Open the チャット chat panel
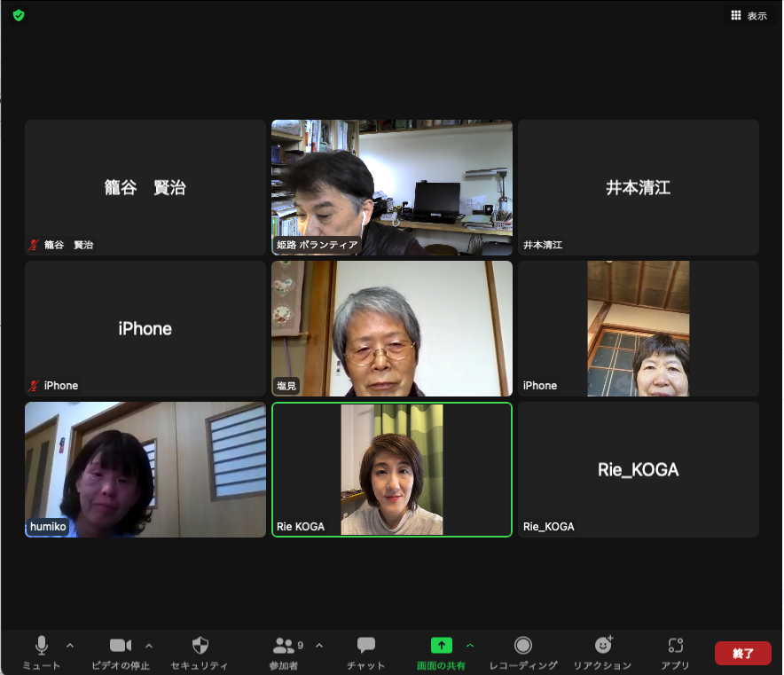This screenshot has width=784, height=675. point(366,652)
